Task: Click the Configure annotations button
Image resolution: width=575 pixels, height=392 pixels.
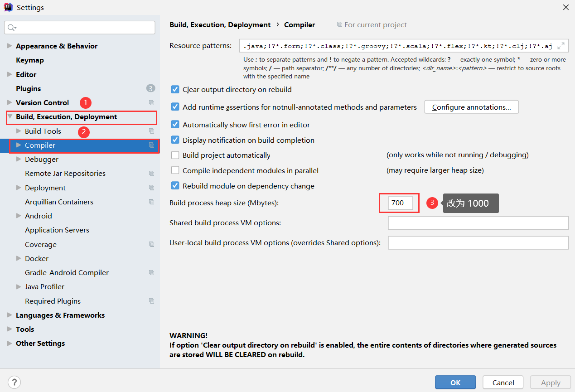Action: click(x=471, y=107)
